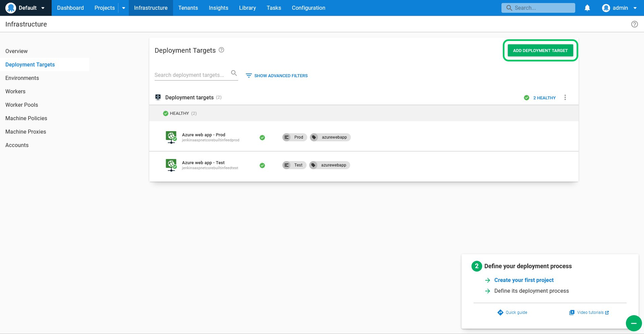Click the Azure web app - Test target icon
Image resolution: width=644 pixels, height=334 pixels.
[171, 165]
